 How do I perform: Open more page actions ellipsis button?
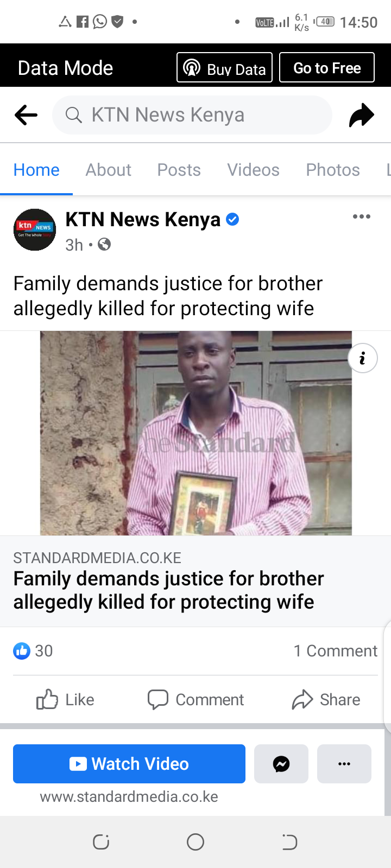point(344,764)
